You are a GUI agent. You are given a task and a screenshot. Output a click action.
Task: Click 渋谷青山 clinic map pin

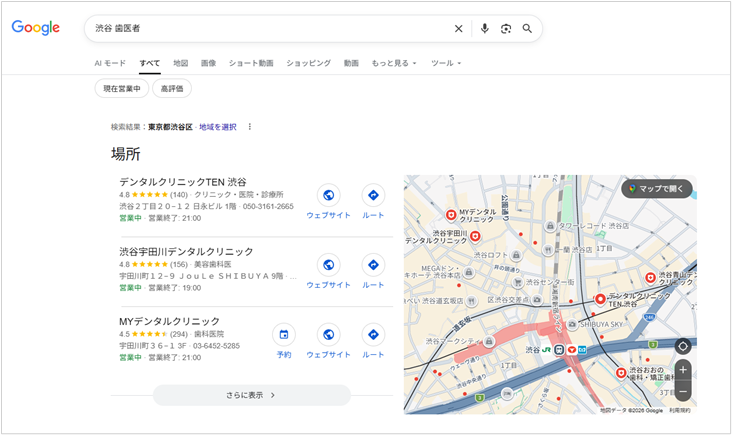coord(650,278)
